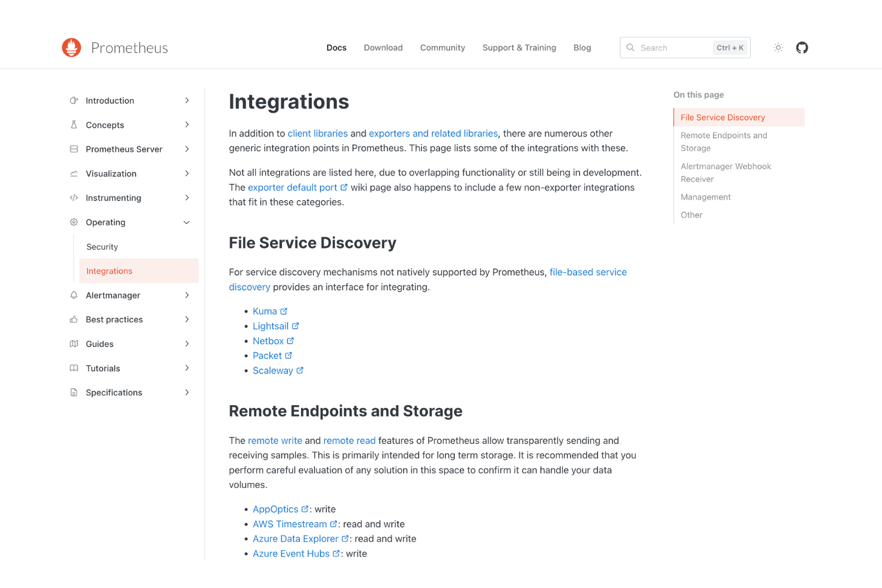The width and height of the screenshot is (882, 588).
Task: Follow the client libraries link
Action: click(x=318, y=133)
